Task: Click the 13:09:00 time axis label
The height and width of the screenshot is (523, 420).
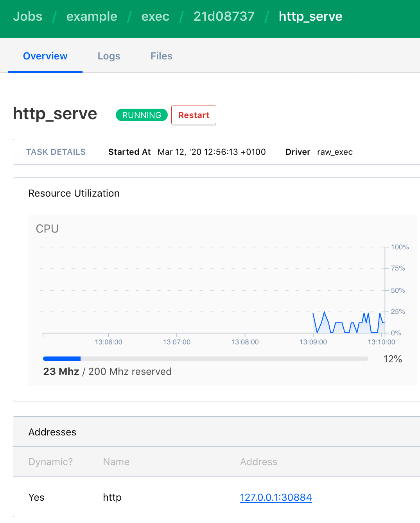Action: click(x=313, y=342)
